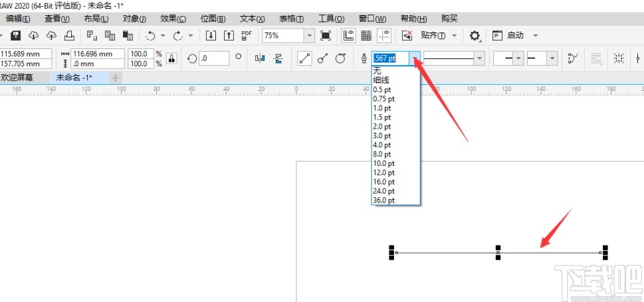The image size is (644, 302).
Task: Click the Copy icon in toolbar
Action: (110, 36)
